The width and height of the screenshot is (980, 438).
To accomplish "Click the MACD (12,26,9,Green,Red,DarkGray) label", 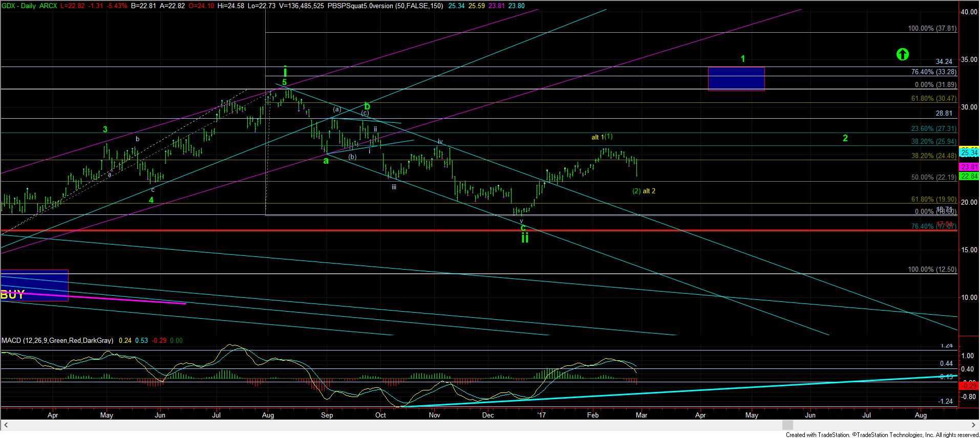I will pyautogui.click(x=58, y=340).
